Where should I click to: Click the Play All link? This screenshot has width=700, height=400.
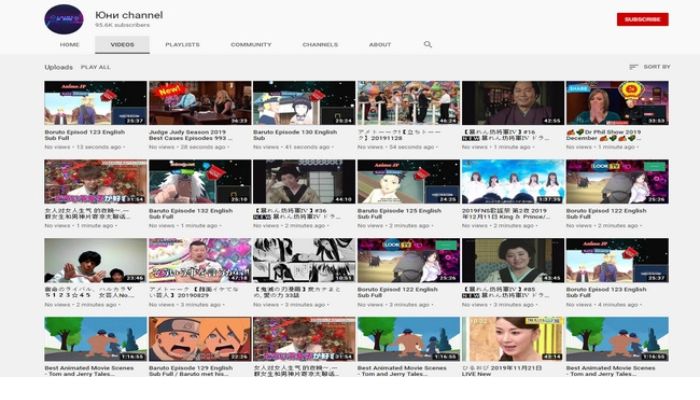click(x=96, y=67)
